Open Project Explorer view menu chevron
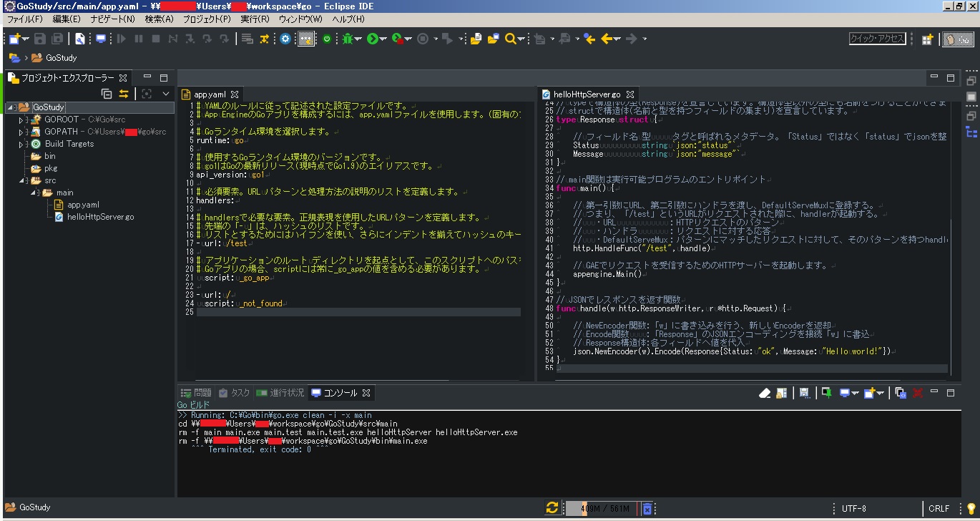This screenshot has height=521, width=980. [166, 94]
